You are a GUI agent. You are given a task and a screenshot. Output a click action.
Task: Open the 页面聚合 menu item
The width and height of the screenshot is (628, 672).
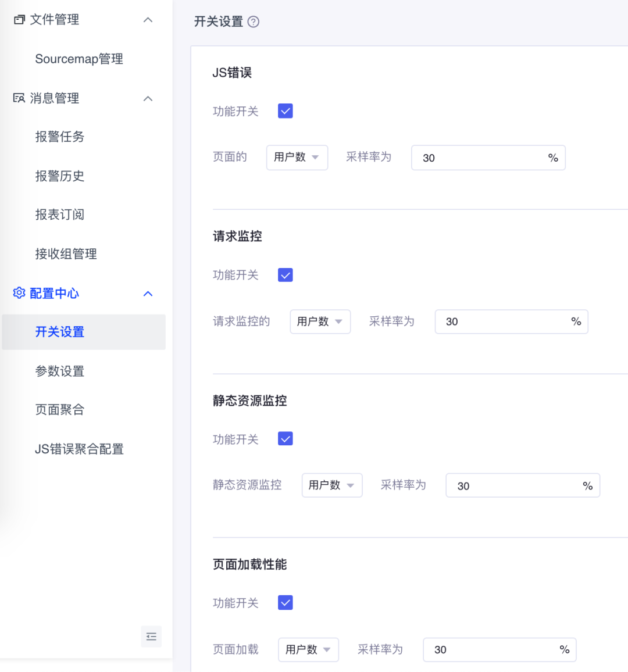(x=60, y=410)
